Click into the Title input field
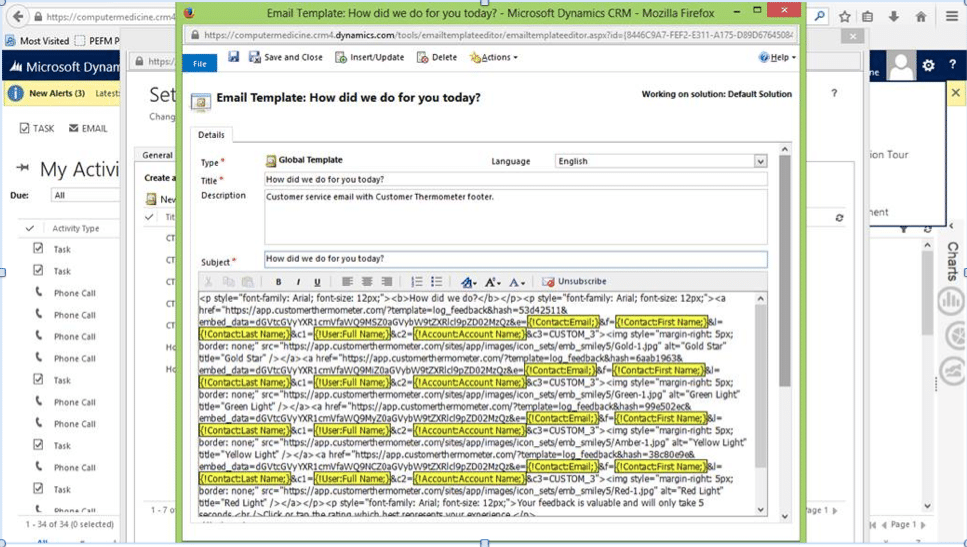 pyautogui.click(x=516, y=179)
